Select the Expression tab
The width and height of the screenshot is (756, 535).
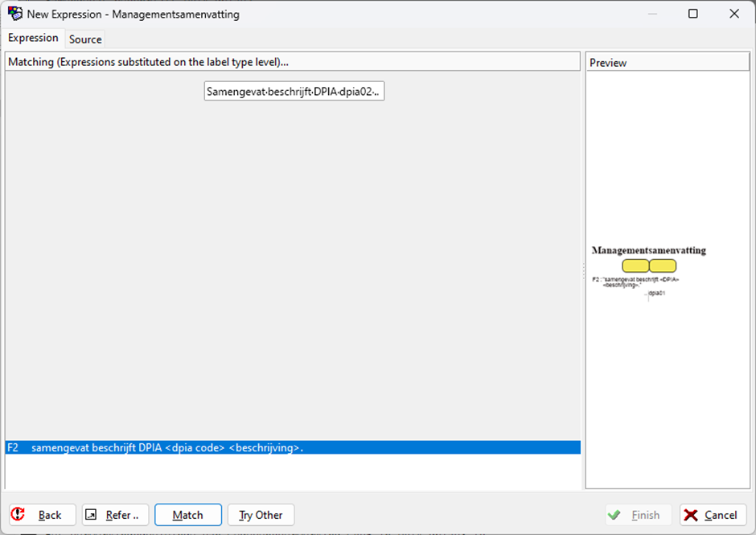[x=33, y=38]
